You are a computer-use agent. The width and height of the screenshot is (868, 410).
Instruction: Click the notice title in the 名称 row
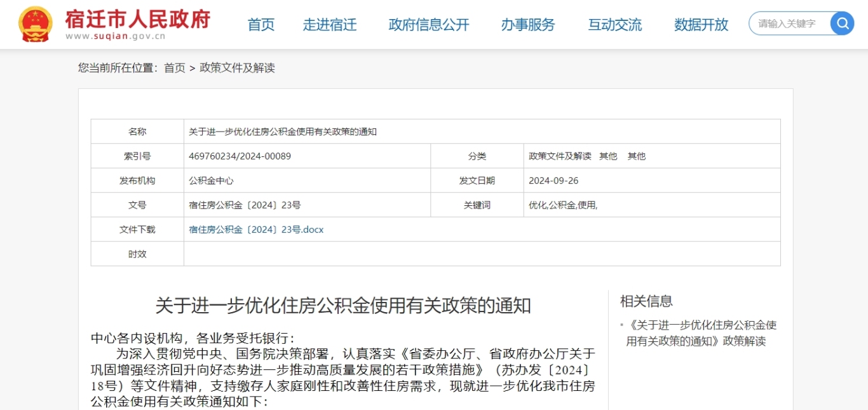283,132
